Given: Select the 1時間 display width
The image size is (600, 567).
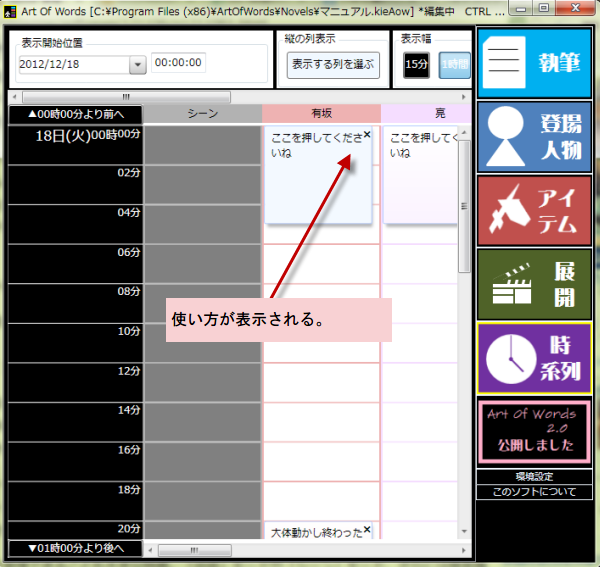Looking at the screenshot, I should 454,65.
